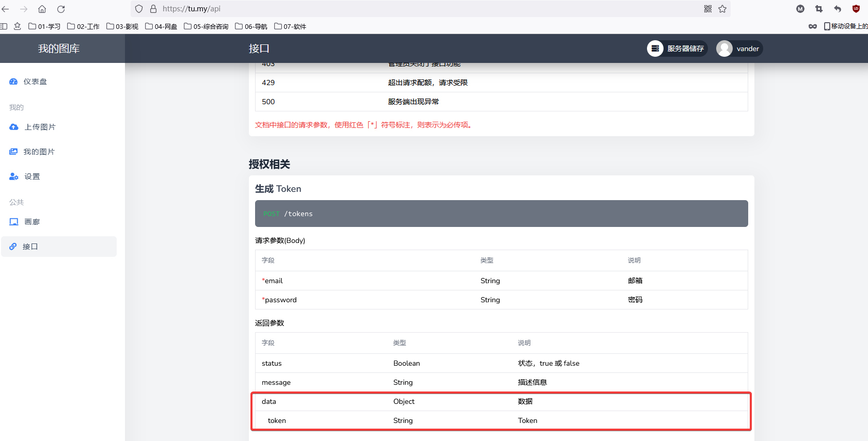Viewport: 868px width, 441px height.
Task: Click the cloud upload icon
Action: coord(14,127)
